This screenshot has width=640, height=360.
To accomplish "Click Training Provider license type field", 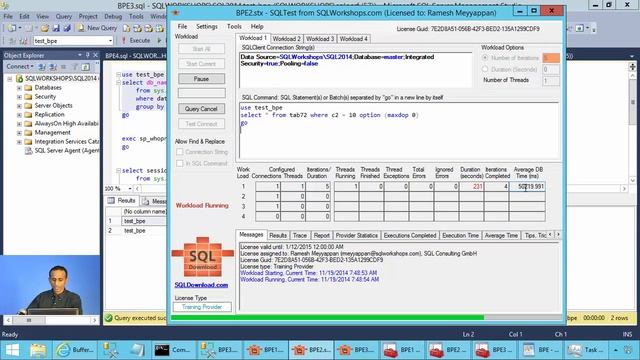I will point(202,307).
